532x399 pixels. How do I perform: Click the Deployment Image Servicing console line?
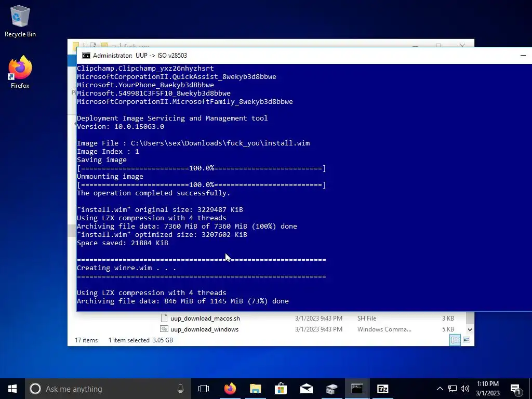(172, 118)
